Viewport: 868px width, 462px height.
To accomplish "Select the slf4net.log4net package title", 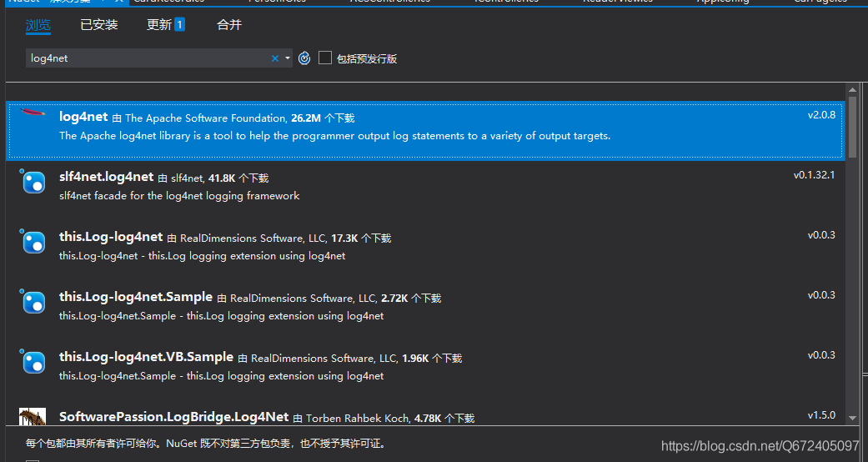I will point(106,177).
